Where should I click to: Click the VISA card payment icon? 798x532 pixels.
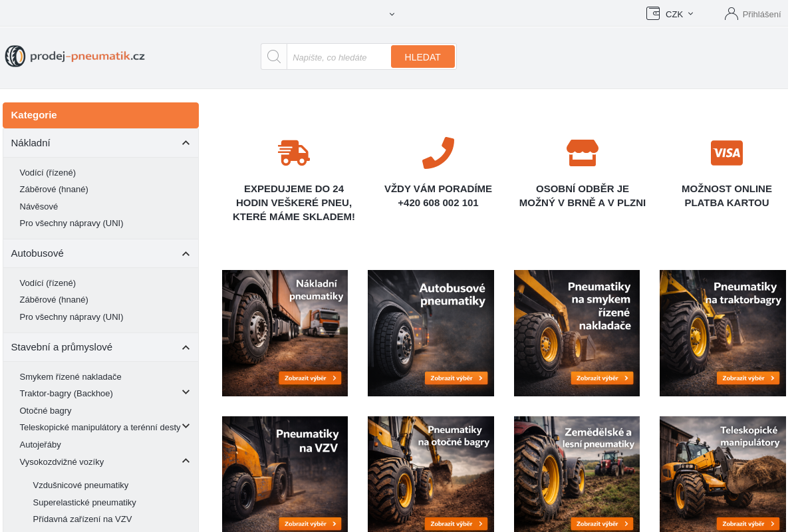coord(726,153)
